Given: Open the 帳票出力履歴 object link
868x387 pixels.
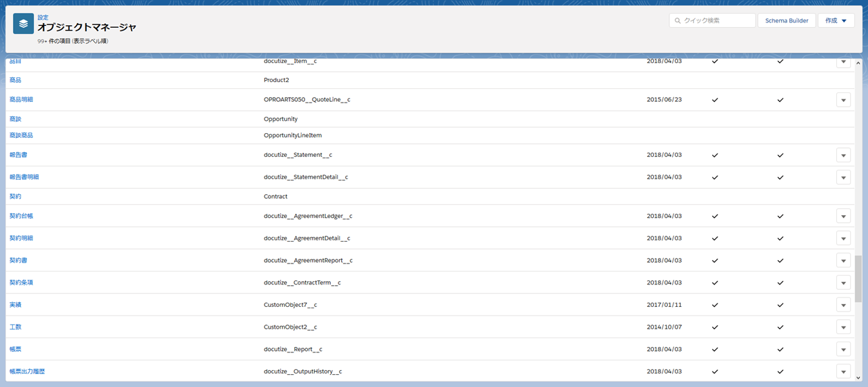Looking at the screenshot, I should point(27,371).
